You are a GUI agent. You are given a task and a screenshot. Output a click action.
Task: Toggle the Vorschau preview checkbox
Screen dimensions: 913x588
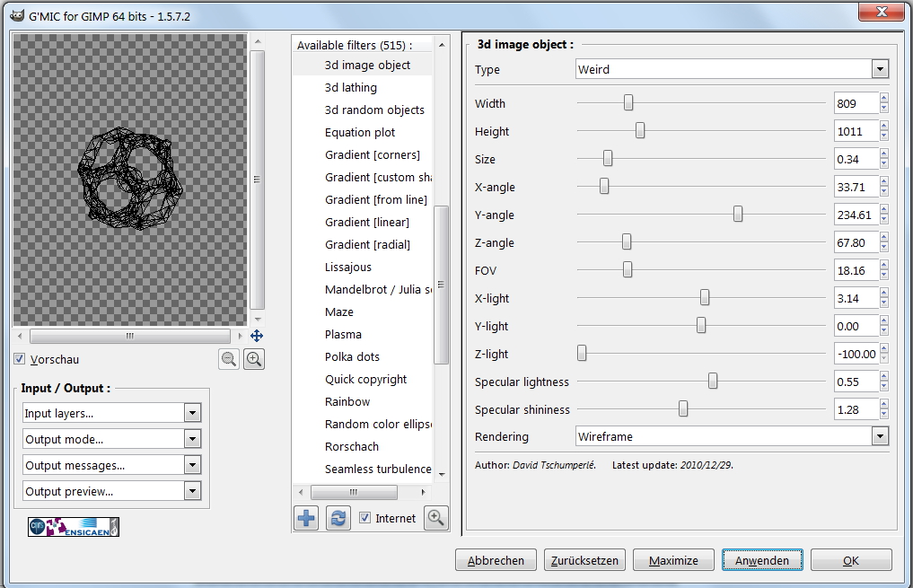click(x=20, y=359)
